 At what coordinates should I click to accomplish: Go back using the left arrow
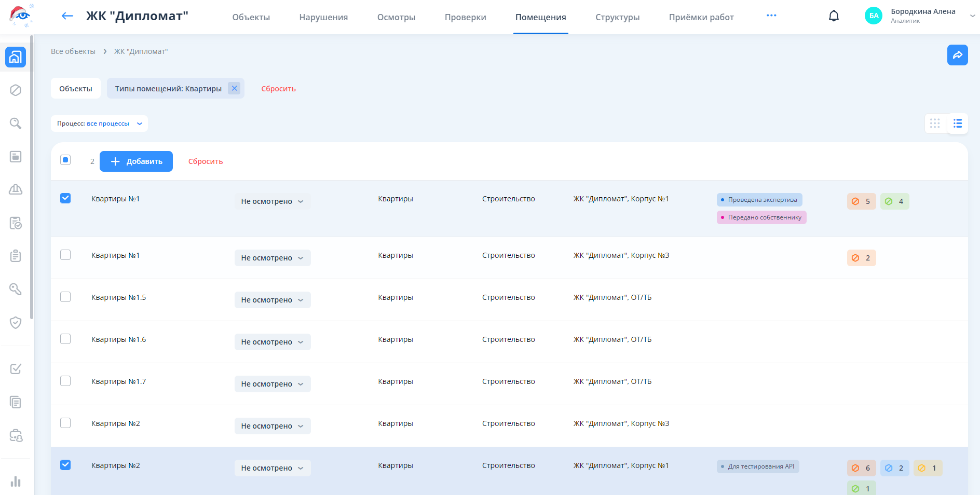[x=67, y=16]
